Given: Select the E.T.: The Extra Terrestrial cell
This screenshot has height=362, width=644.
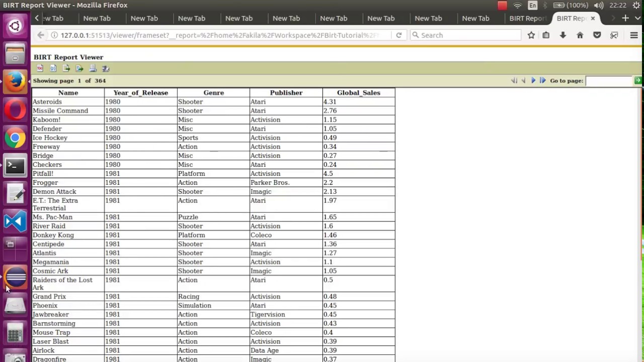Looking at the screenshot, I should point(68,204).
